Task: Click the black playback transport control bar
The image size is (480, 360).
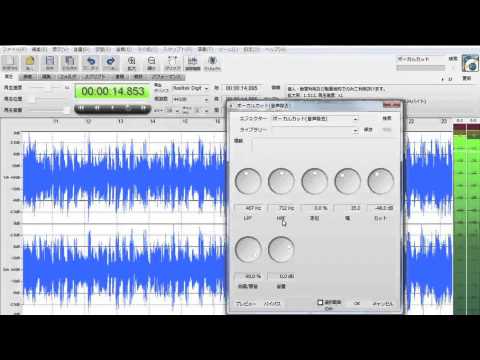Action: pyautogui.click(x=112, y=108)
